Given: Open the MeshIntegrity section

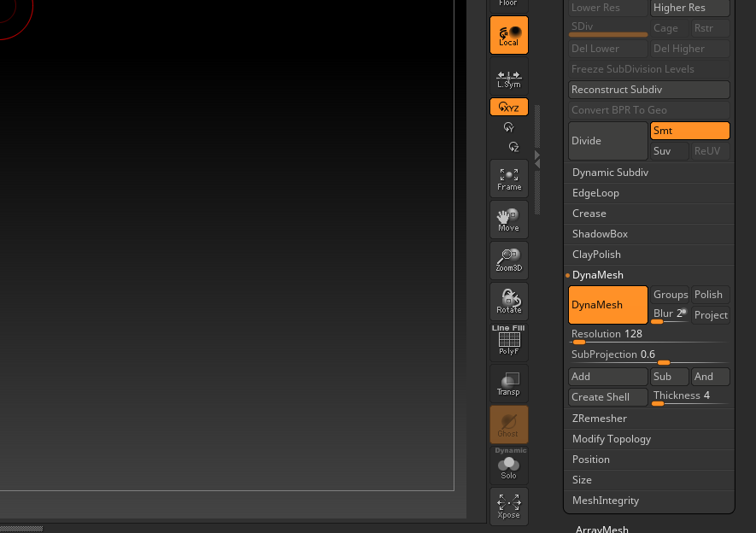Looking at the screenshot, I should coord(649,501).
